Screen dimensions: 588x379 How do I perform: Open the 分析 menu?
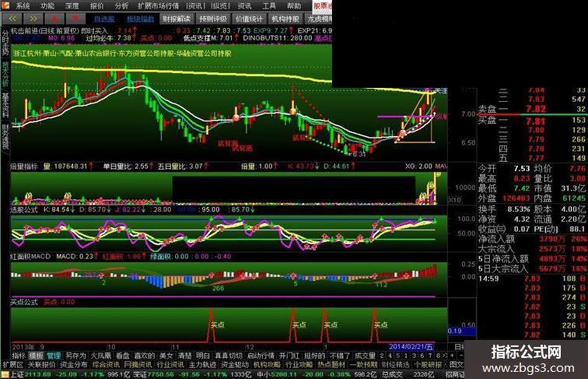point(121,6)
